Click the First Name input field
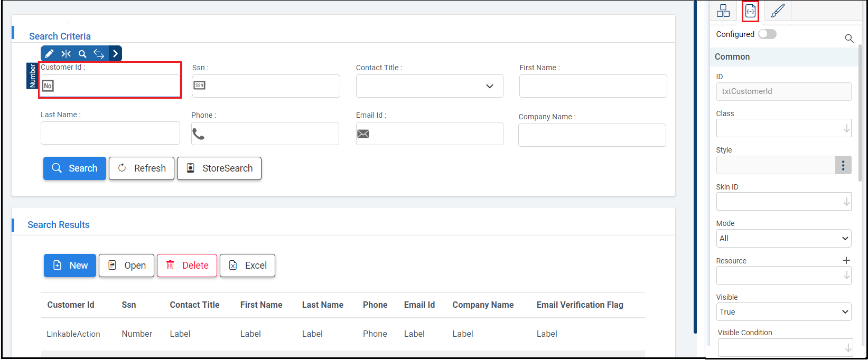This screenshot has width=868, height=360. [x=593, y=86]
